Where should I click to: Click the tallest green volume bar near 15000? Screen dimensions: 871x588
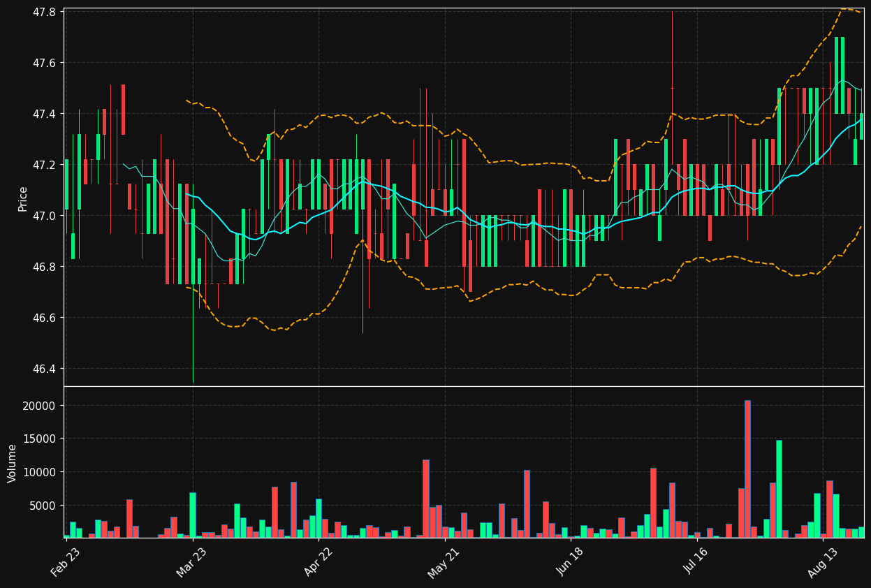point(779,489)
